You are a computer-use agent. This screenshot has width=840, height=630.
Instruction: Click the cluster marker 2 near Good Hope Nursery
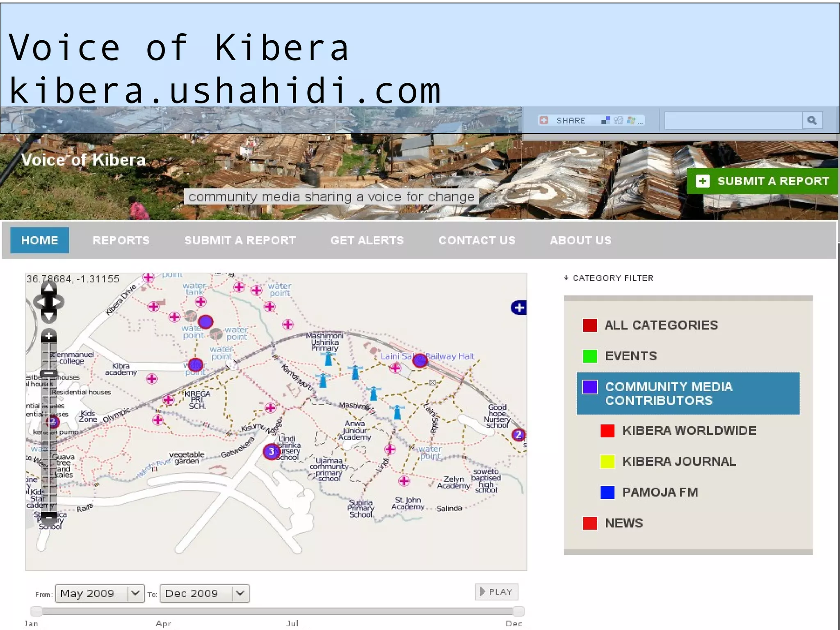[518, 435]
